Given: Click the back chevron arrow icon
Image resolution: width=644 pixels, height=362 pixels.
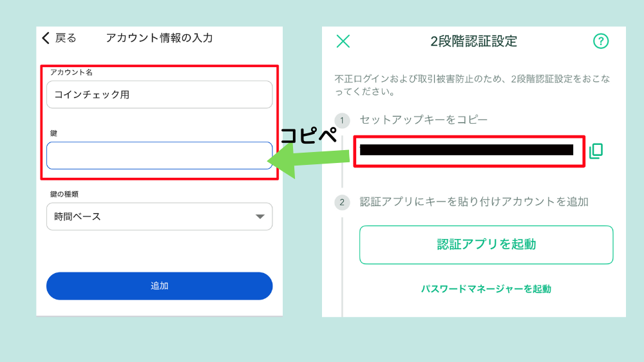Looking at the screenshot, I should [x=46, y=38].
